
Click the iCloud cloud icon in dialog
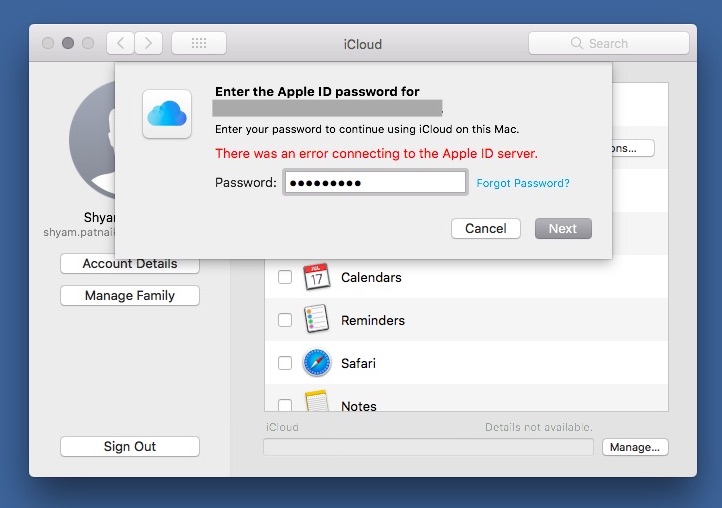click(x=167, y=114)
